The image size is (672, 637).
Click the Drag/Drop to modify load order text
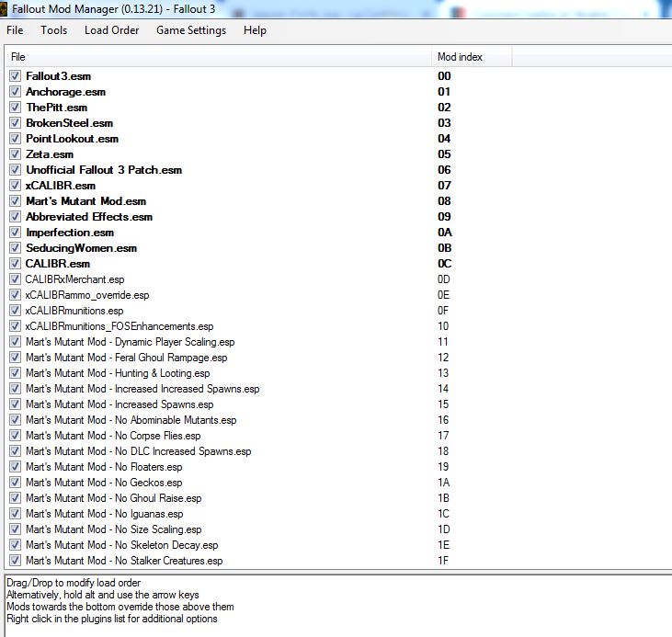pos(74,583)
